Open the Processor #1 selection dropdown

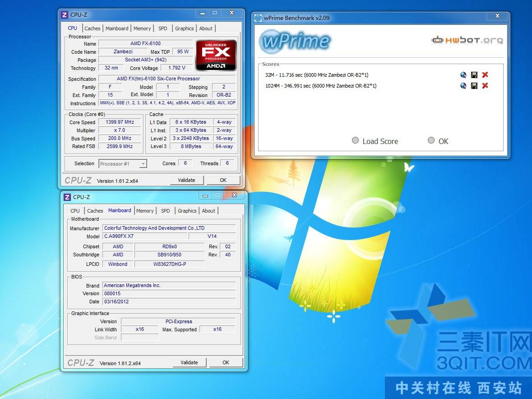(x=123, y=164)
